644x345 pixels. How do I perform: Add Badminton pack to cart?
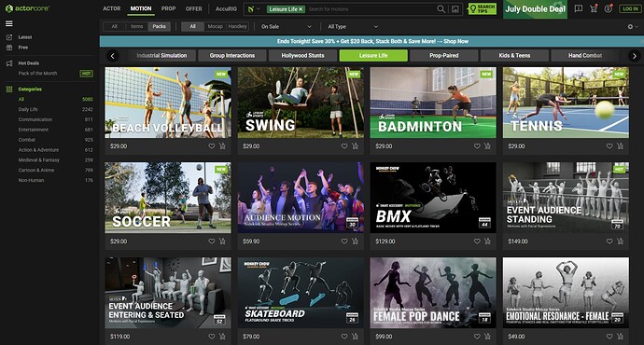pos(487,146)
